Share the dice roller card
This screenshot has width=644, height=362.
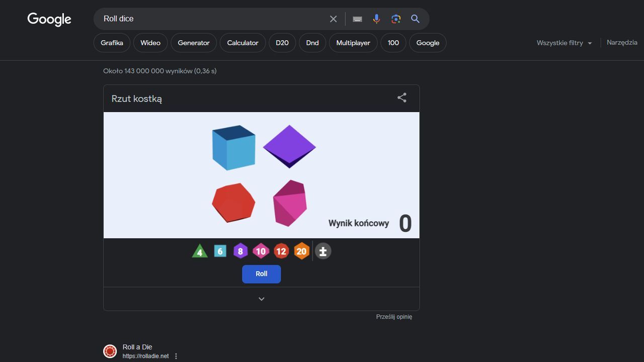(402, 98)
